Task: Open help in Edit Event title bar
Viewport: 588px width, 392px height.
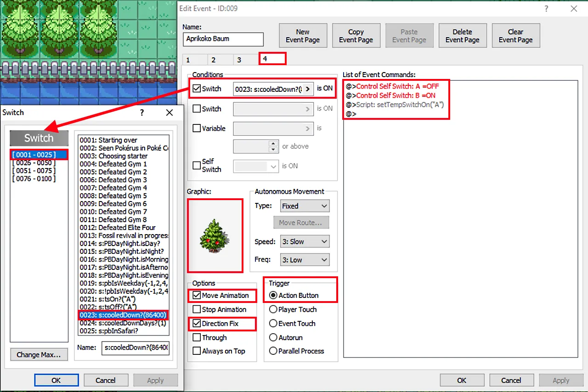Action: (546, 9)
